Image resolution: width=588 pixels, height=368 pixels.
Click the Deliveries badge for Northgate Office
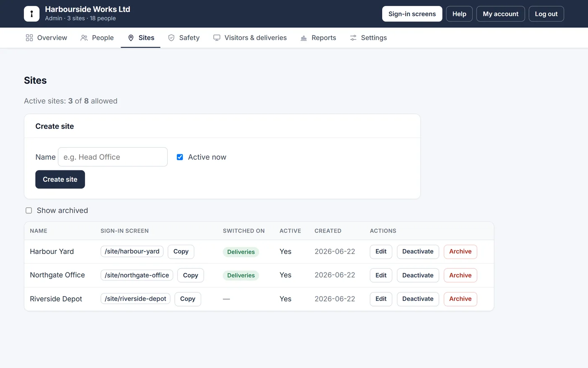click(x=241, y=275)
